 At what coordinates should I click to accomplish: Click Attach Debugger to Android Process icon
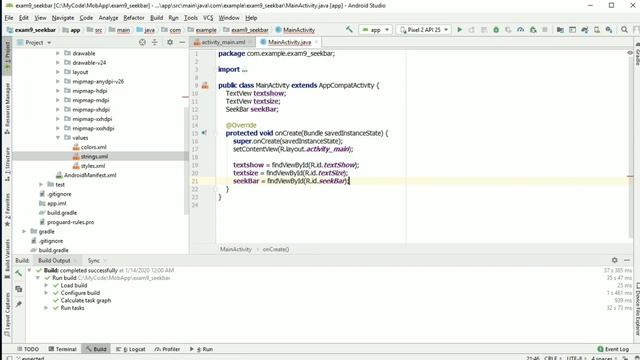(533, 30)
